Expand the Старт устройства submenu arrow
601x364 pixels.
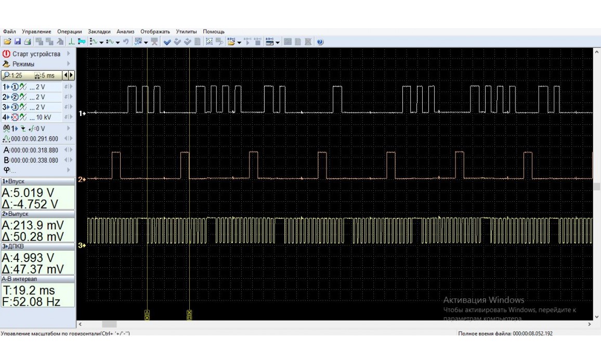coord(68,54)
